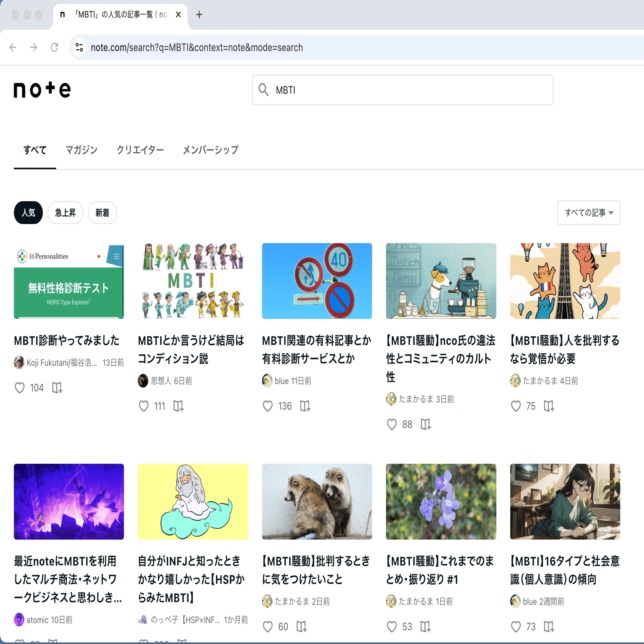Like the article with 53 likes
644x644 pixels.
point(392,626)
